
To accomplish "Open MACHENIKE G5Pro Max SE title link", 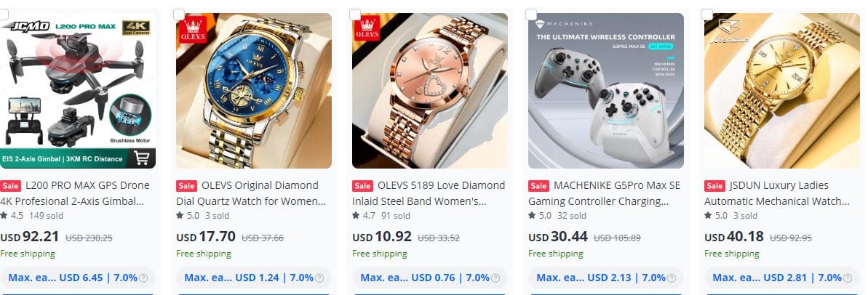I will [x=605, y=193].
